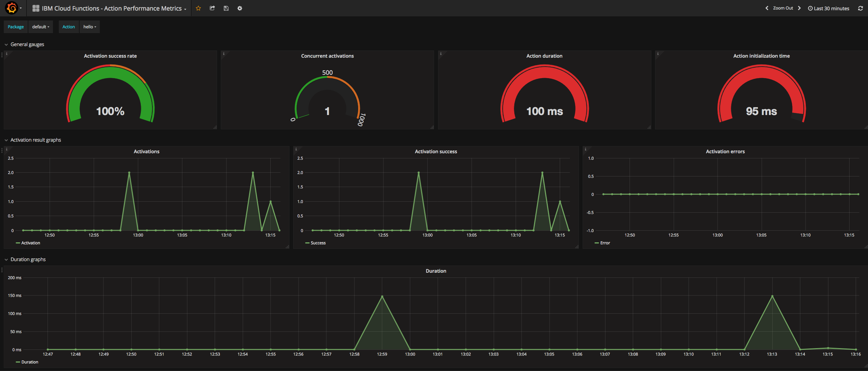
Task: Shift time range forward with right arrow
Action: click(x=799, y=8)
